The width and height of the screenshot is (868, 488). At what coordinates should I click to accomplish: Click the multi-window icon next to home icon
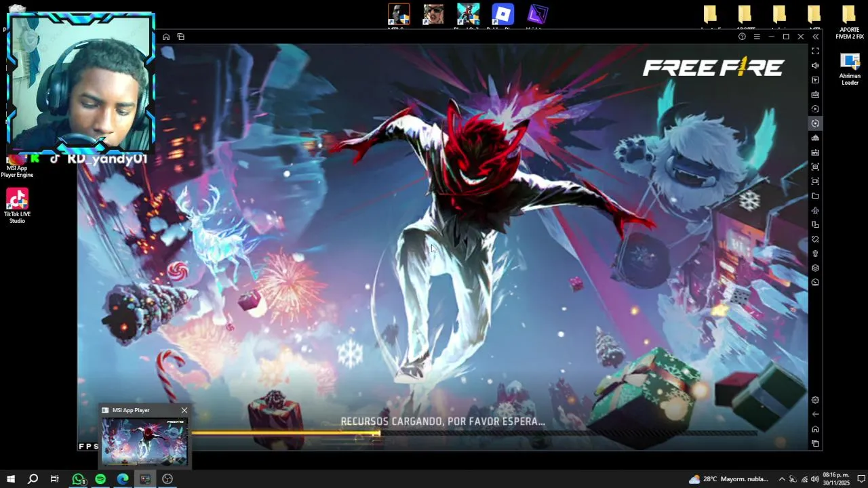coord(181,37)
